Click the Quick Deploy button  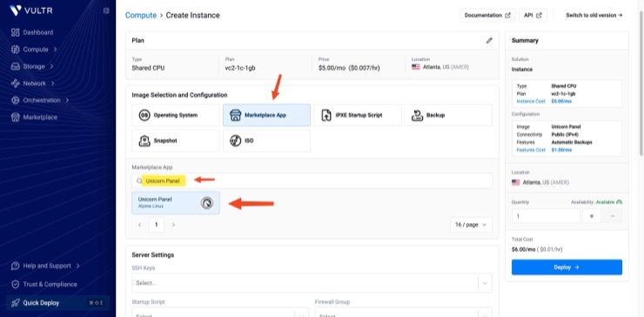tap(58, 303)
